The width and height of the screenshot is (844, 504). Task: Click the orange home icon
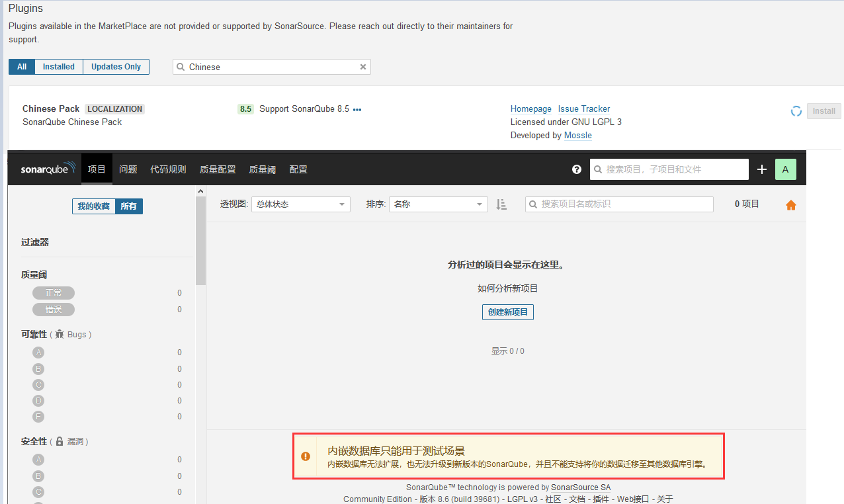click(791, 205)
